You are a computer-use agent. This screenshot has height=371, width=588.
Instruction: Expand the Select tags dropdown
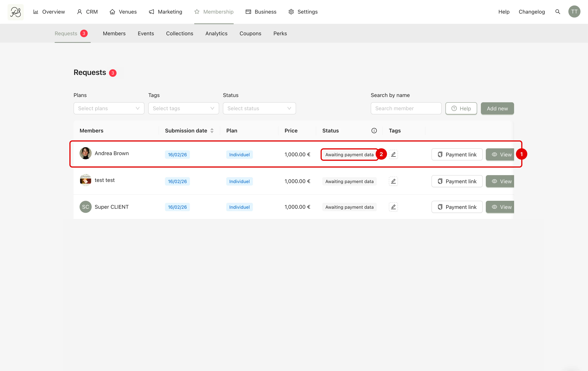[183, 108]
